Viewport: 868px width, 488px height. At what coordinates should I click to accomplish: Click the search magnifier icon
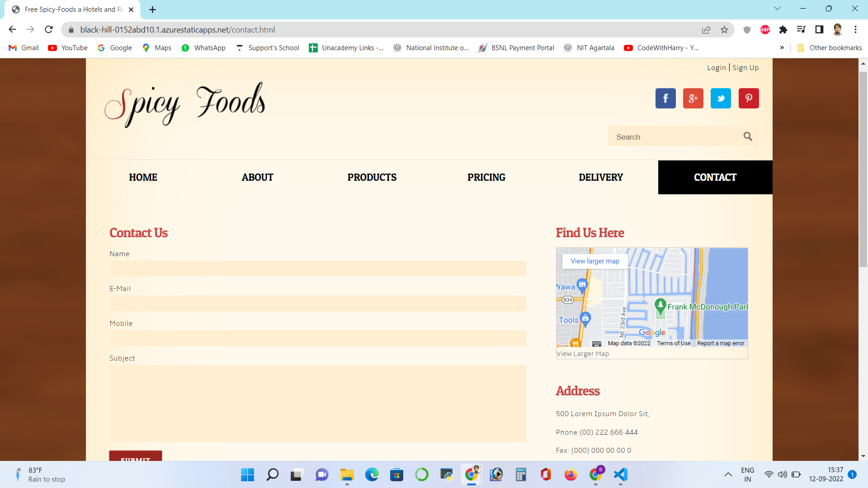tap(747, 136)
